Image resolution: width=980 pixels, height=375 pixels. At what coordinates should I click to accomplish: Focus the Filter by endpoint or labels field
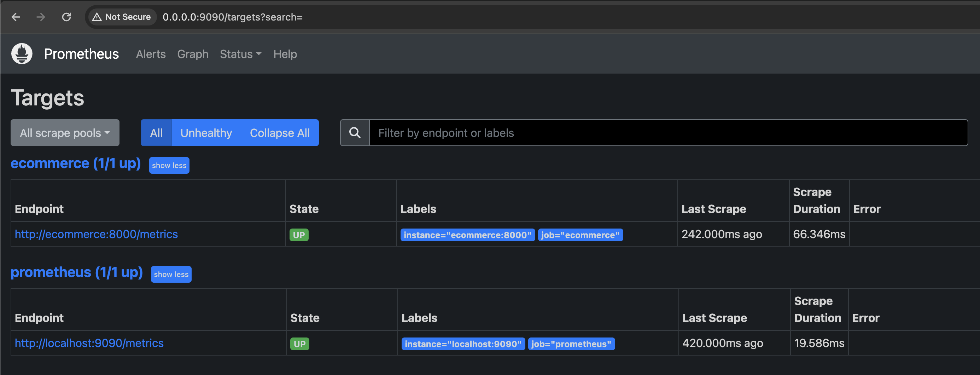669,132
